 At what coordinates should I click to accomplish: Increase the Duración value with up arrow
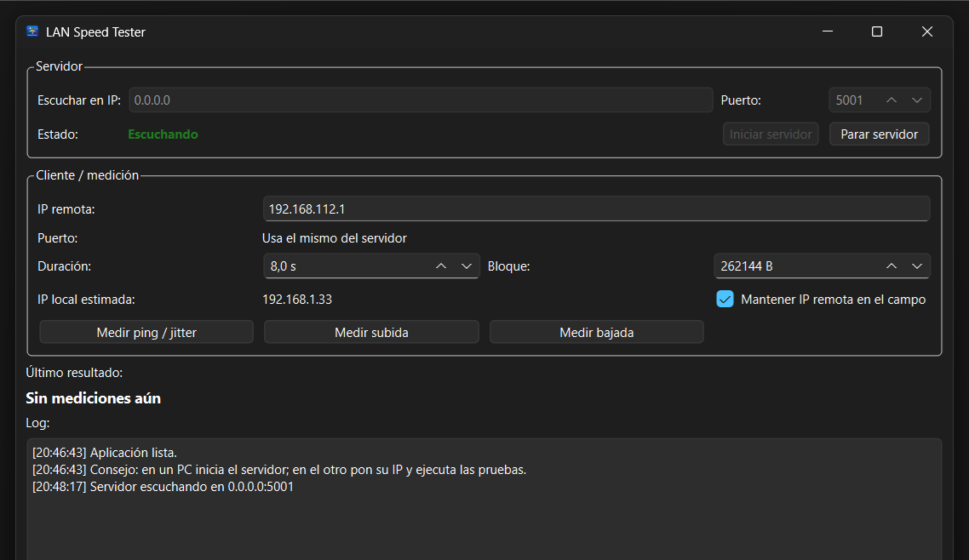(x=441, y=266)
